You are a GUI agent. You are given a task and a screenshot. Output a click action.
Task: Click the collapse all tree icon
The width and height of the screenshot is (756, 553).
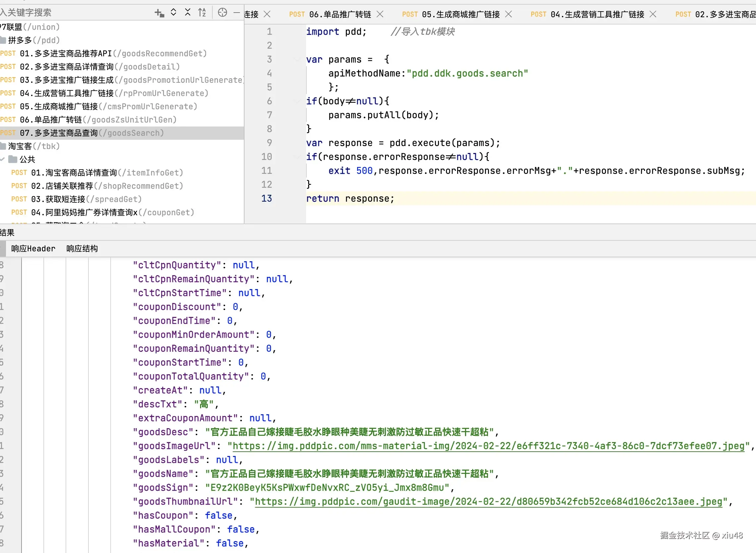(188, 13)
